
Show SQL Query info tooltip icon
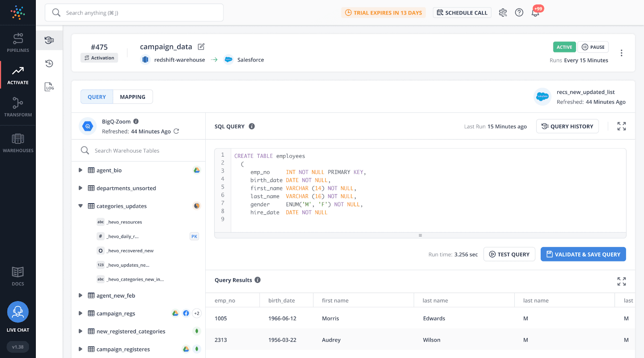coord(252,126)
